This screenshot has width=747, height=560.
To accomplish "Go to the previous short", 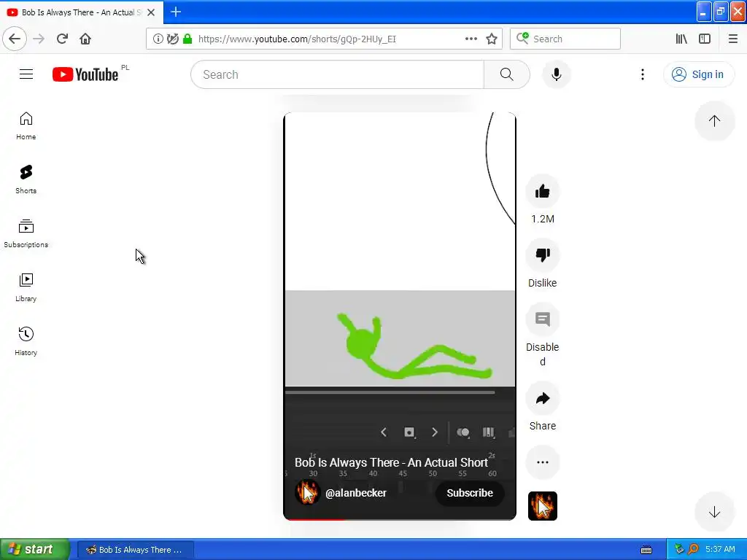I will point(714,121).
